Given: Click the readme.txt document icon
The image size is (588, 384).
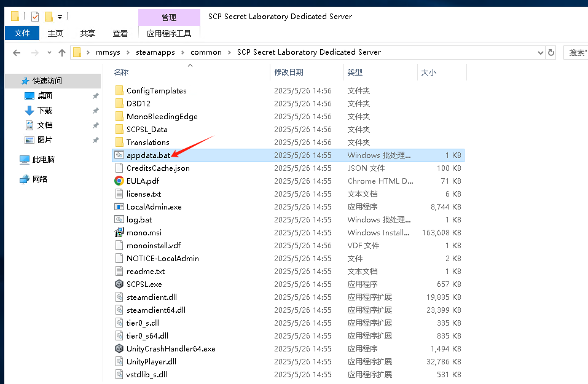Looking at the screenshot, I should click(x=119, y=271).
